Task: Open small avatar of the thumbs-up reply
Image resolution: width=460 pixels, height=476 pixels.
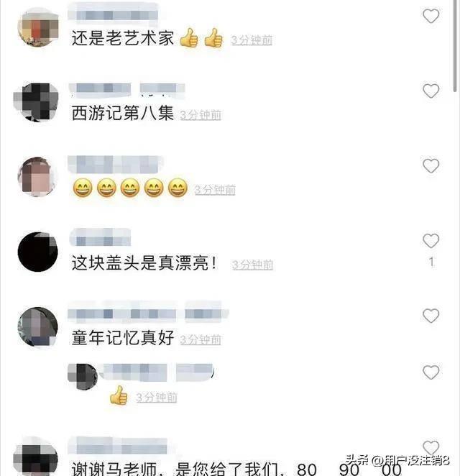Action: 83,377
